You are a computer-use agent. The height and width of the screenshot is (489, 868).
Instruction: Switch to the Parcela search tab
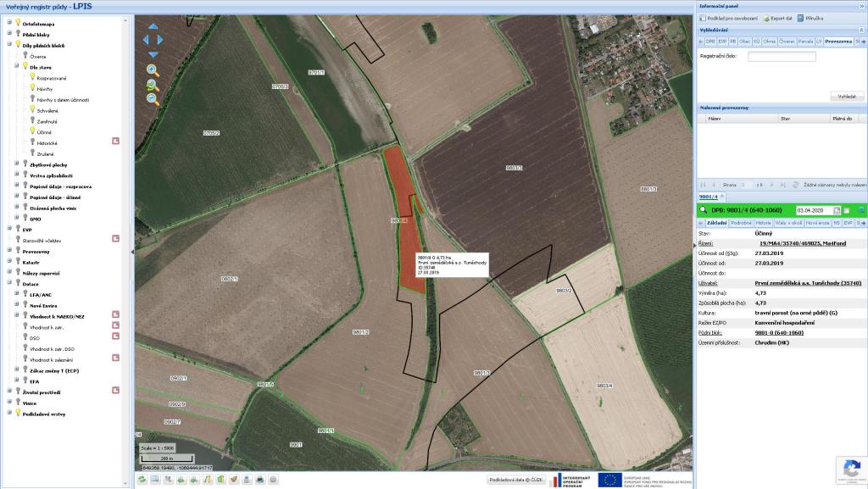point(805,41)
